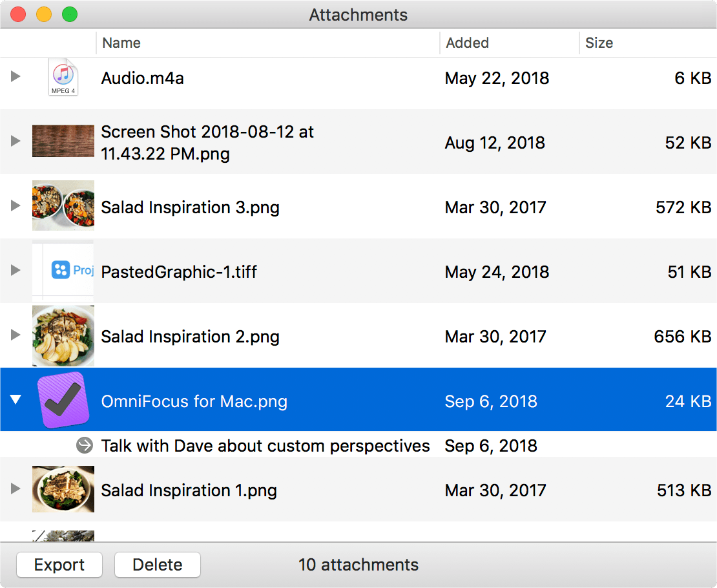Zoom the Attachments window with green button
Viewport: 717px width, 588px height.
[x=70, y=14]
